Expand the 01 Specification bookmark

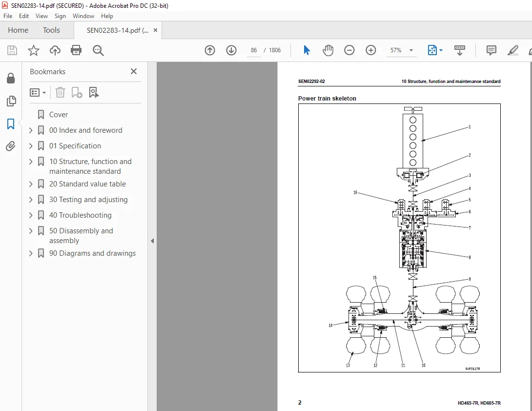coord(31,146)
